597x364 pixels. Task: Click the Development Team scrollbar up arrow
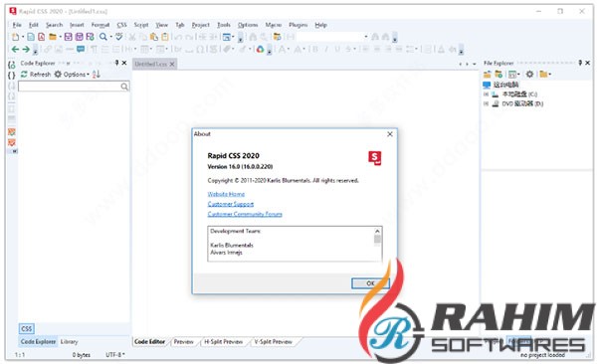coord(377,231)
